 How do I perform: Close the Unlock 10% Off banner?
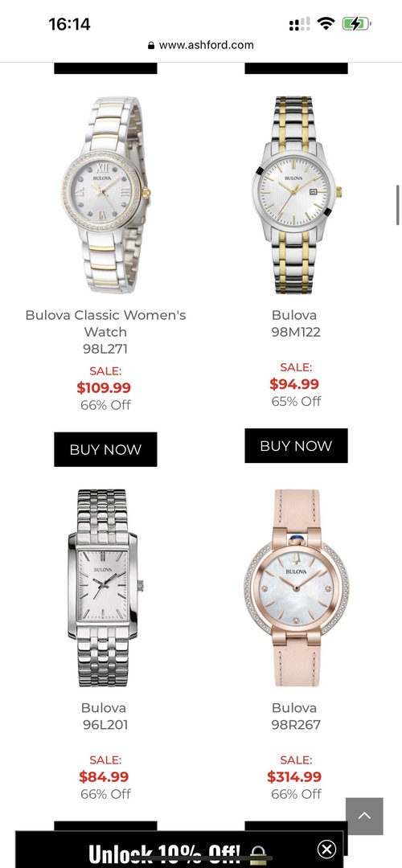coord(326,849)
